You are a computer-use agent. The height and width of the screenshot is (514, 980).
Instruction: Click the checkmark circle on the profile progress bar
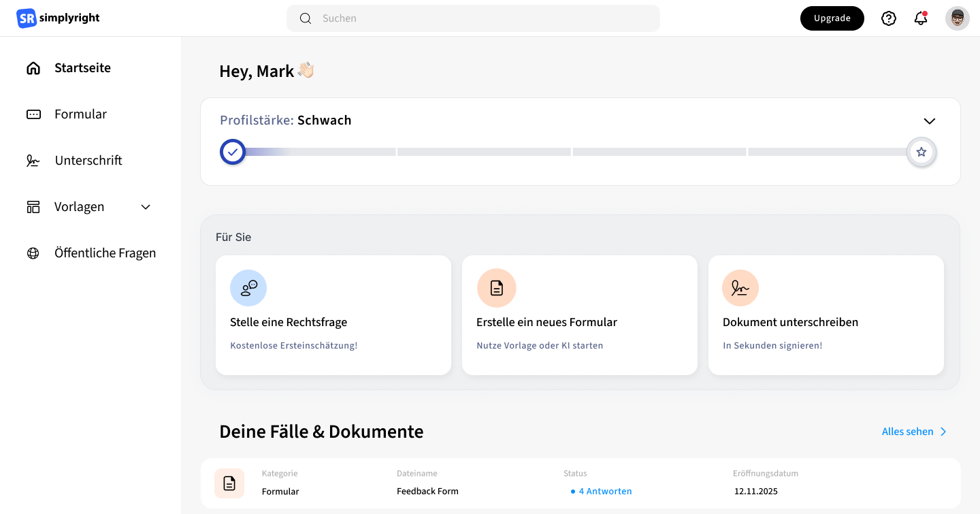tap(233, 152)
